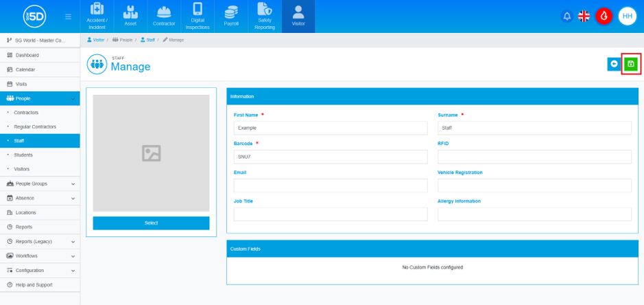
Task: Click the Vehicle Registration input field
Action: click(534, 185)
